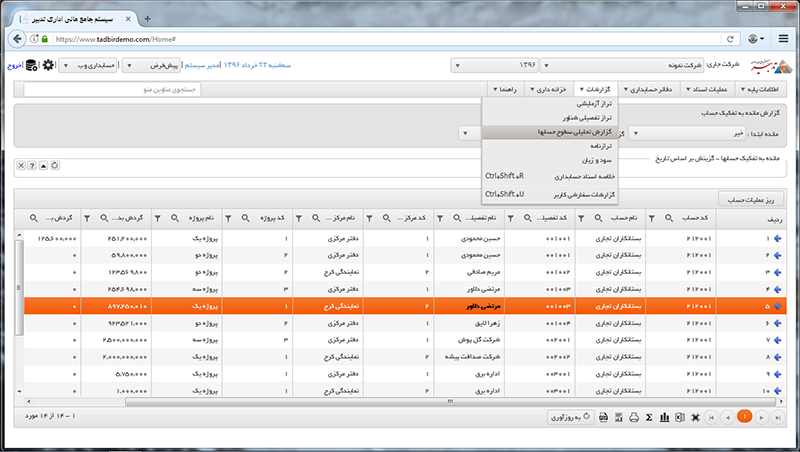Click the database icon near خروج
Image resolution: width=800 pixels, height=452 pixels.
click(30, 66)
